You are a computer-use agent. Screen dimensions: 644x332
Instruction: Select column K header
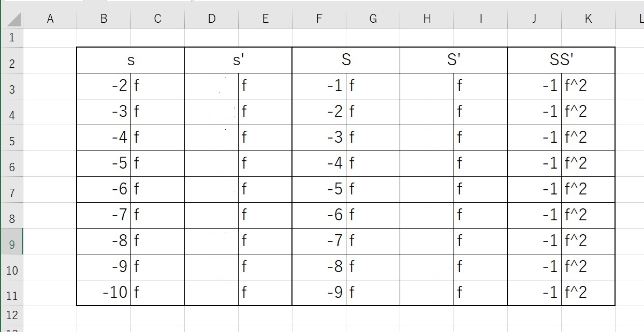point(588,19)
